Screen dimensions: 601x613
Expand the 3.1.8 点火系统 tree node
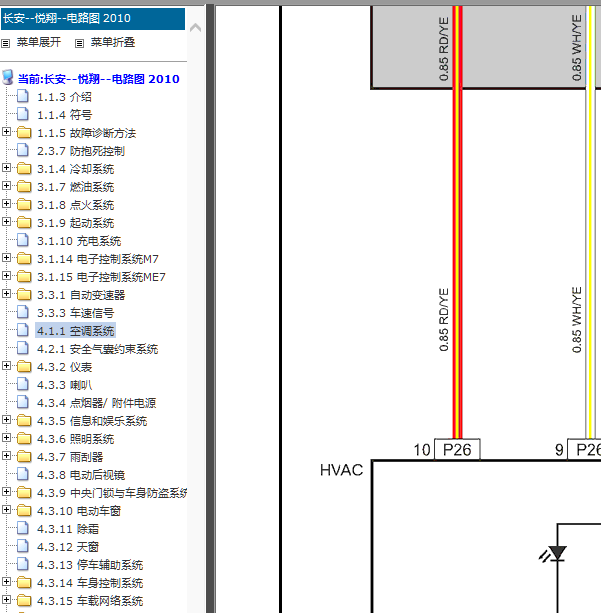pyautogui.click(x=8, y=205)
